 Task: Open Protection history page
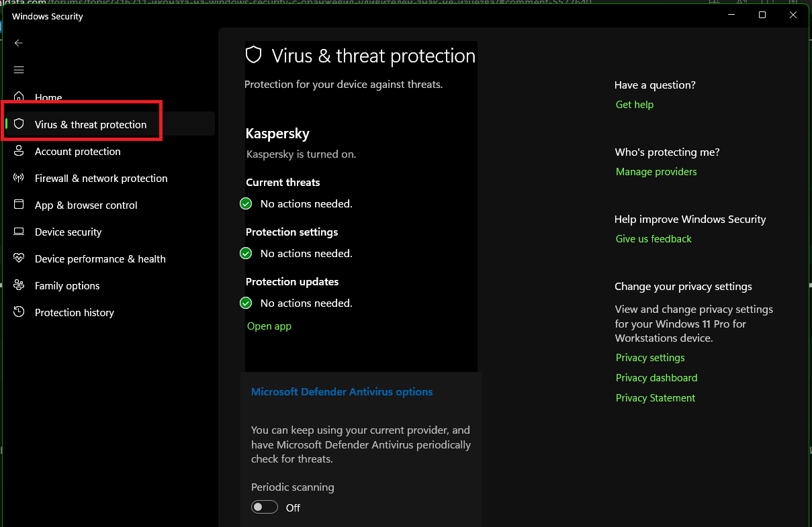click(75, 312)
